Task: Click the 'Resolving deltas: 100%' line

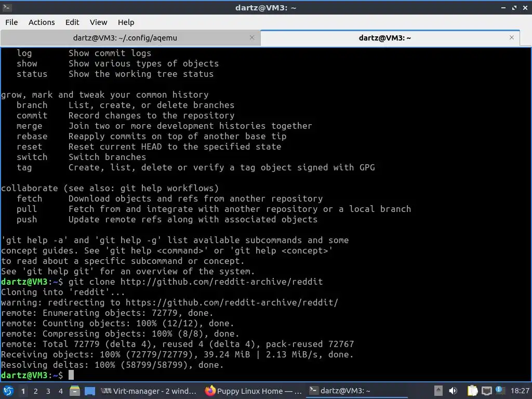Action: pos(112,365)
